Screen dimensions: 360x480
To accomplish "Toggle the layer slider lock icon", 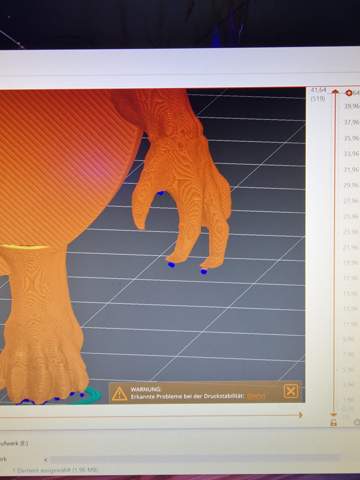I will click(333, 423).
